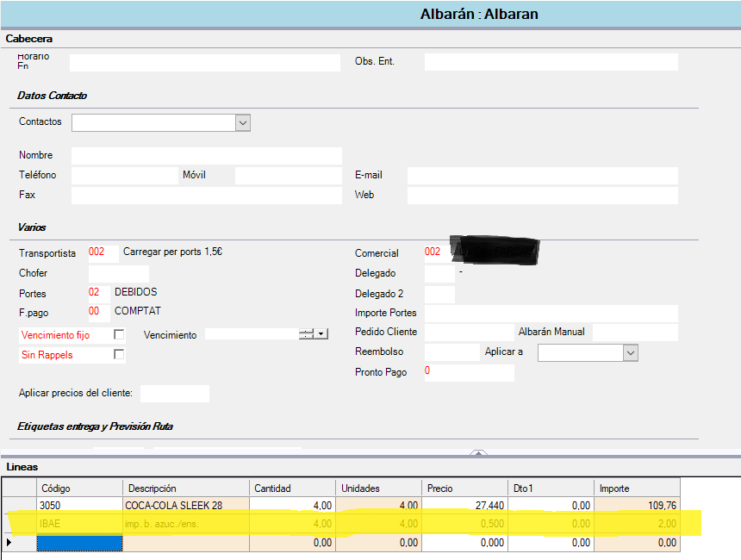
Task: Click the Web input field
Action: coord(543,196)
